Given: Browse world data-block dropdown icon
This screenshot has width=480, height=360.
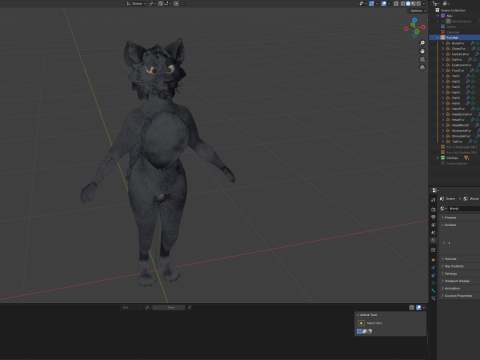Looking at the screenshot, I should pos(443,209).
